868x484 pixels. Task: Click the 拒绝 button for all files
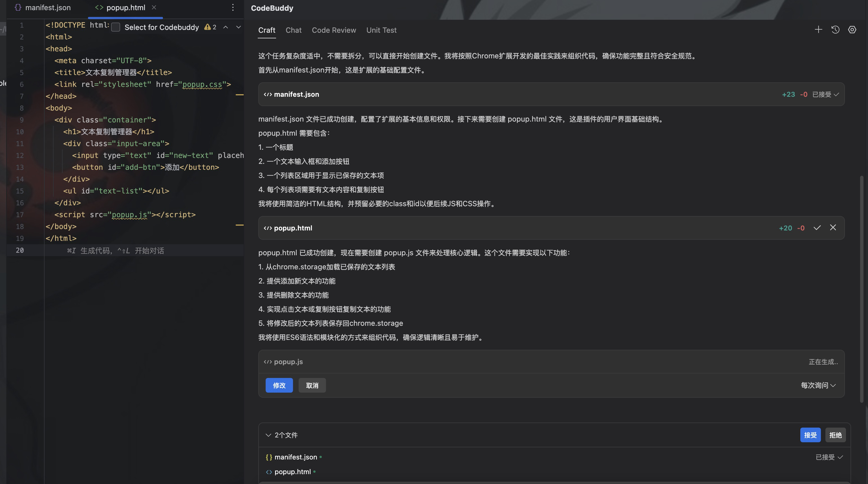tap(835, 435)
